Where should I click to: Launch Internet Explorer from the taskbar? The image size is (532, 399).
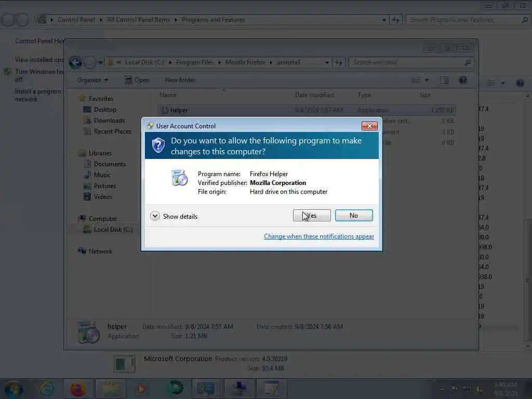pos(47,389)
